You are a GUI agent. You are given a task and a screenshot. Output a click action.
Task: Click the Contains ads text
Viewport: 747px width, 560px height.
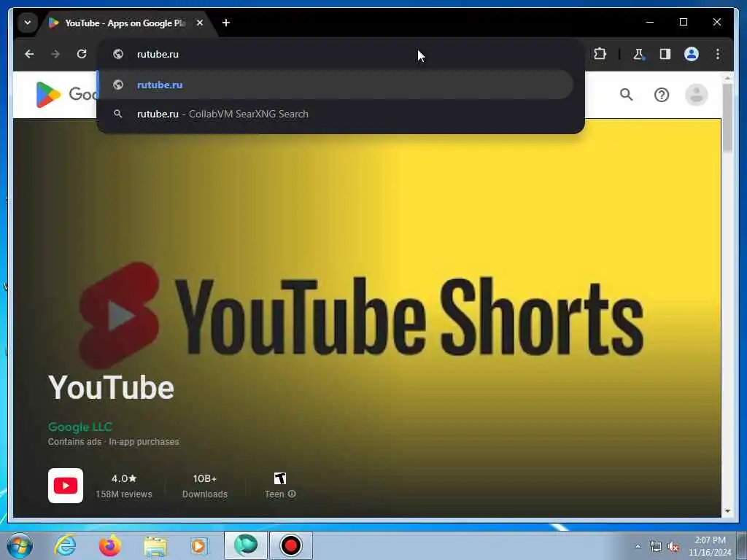tap(74, 442)
